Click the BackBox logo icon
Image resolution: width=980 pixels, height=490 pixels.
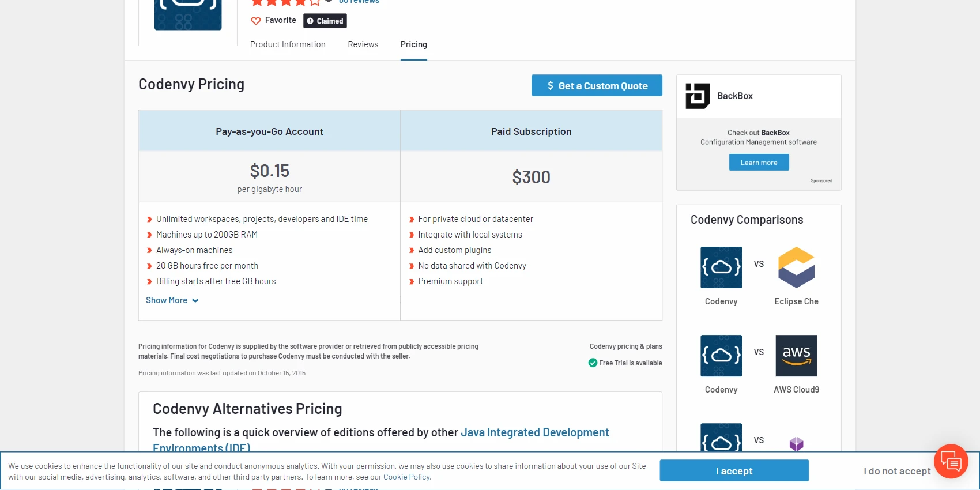(x=698, y=96)
